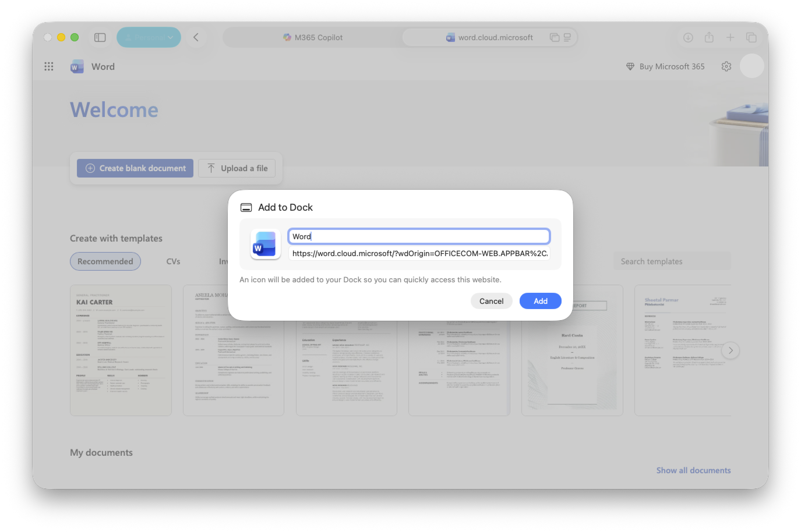Go back with the back arrow

[x=196, y=37]
